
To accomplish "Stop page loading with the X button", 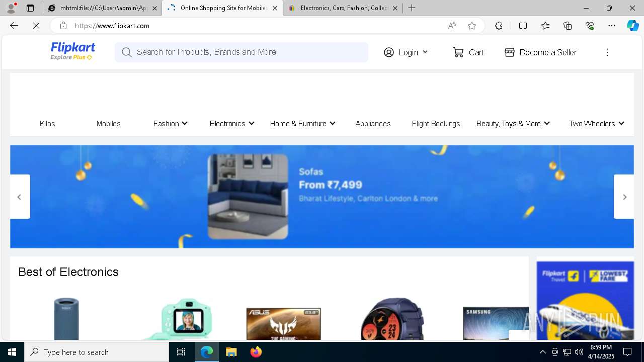I will click(x=36, y=26).
